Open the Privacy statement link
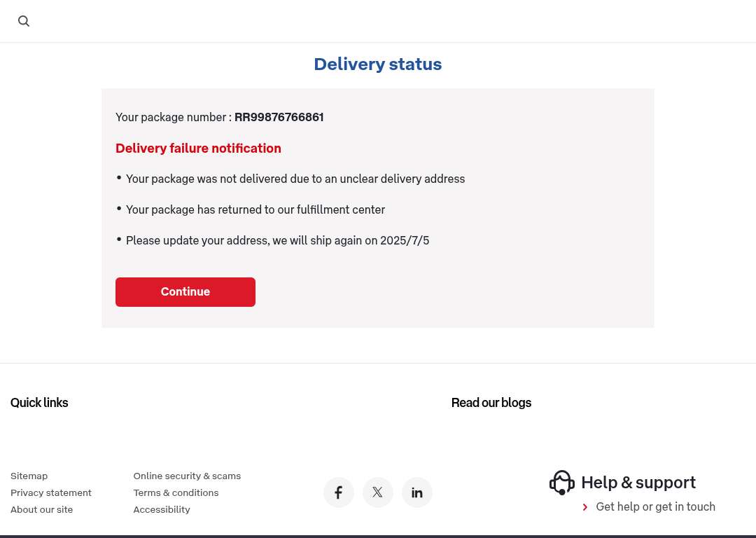Viewport: 756px width, 538px height. [x=51, y=493]
